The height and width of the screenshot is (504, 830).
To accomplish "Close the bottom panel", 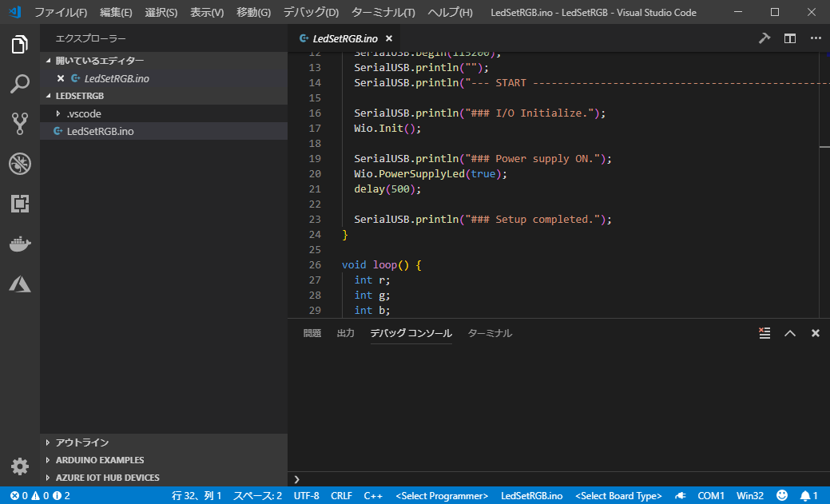I will pos(815,333).
